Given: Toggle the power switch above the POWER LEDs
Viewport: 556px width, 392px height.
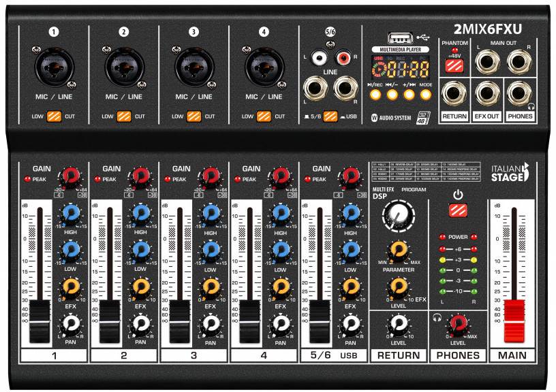Looking at the screenshot, I should tap(457, 210).
